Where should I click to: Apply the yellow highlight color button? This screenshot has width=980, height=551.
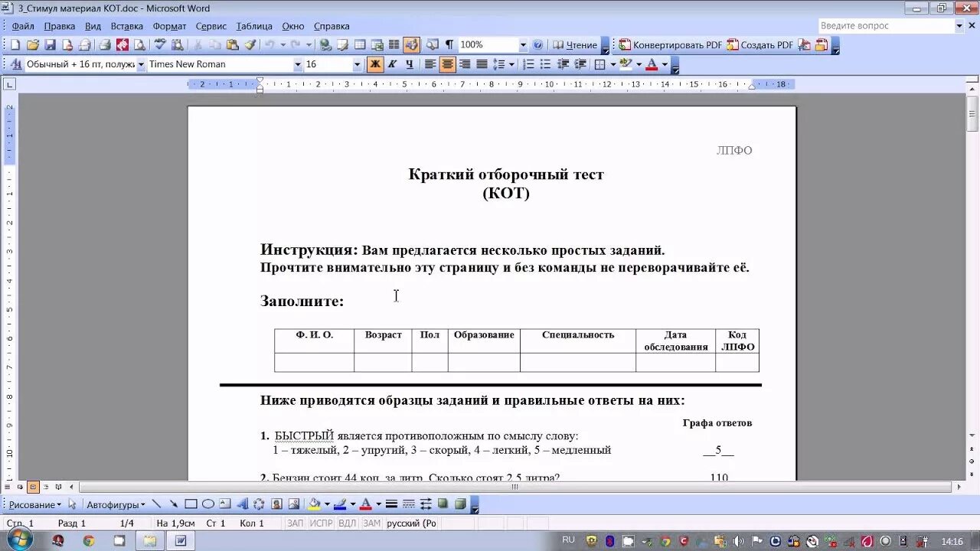[626, 64]
